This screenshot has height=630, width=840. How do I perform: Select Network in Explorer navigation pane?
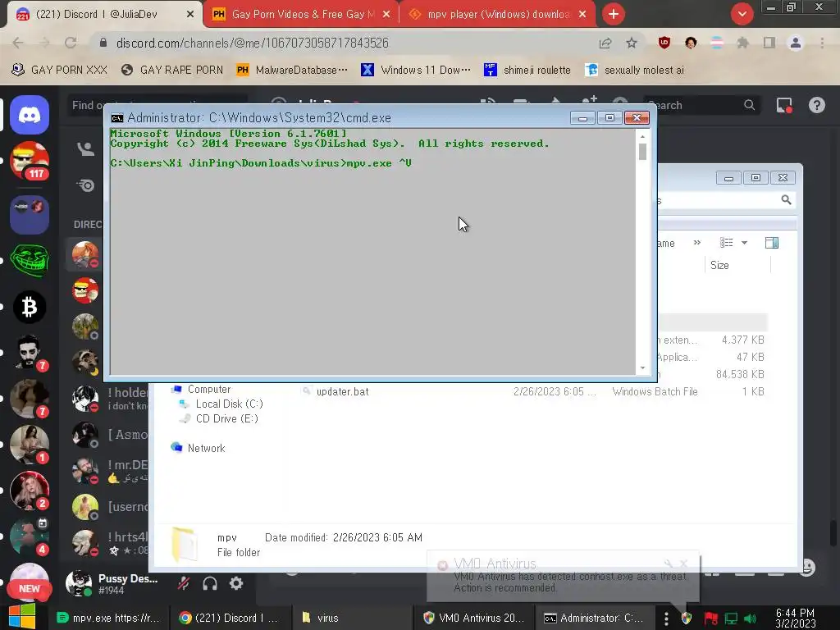(x=206, y=449)
